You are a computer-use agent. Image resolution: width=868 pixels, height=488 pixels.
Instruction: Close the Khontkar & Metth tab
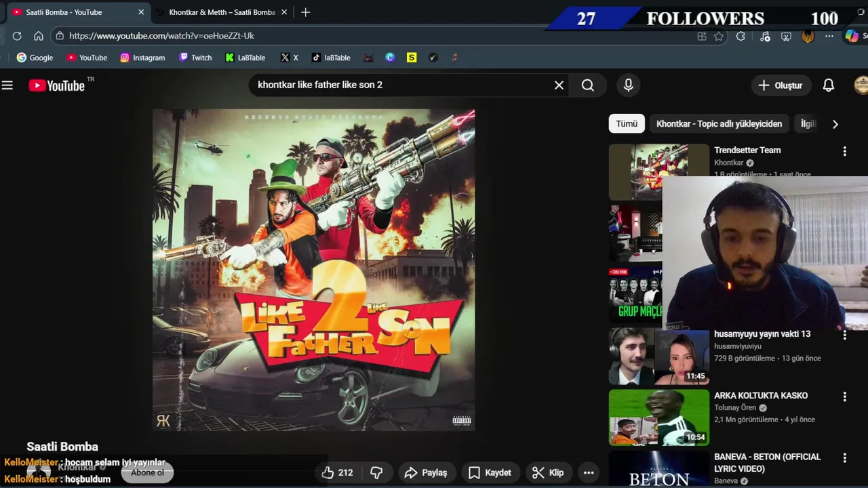tap(284, 12)
